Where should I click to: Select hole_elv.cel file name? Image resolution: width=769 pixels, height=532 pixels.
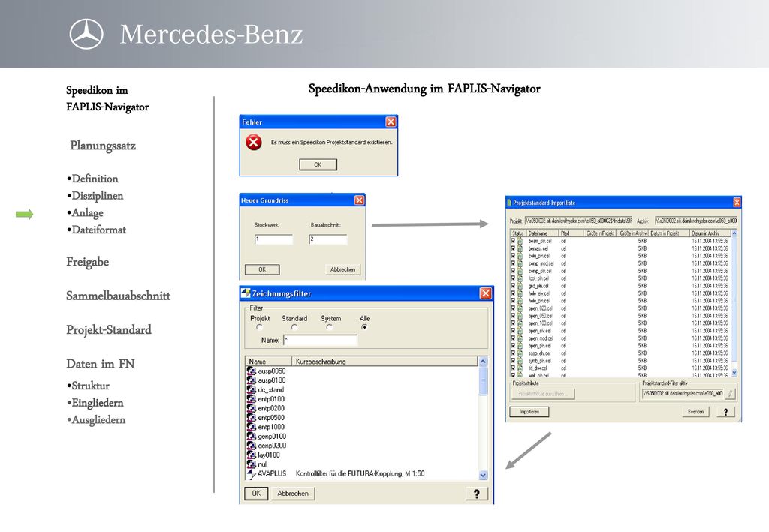pos(538,293)
